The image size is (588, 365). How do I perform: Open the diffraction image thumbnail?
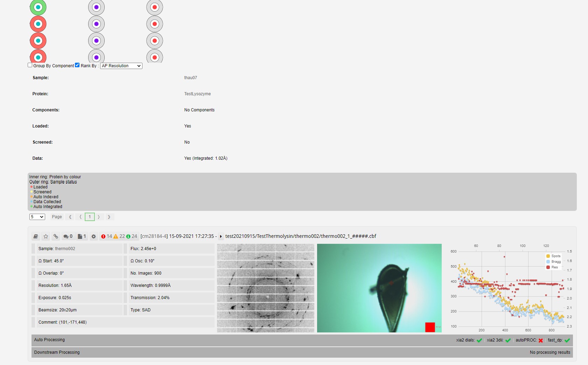[265, 288]
